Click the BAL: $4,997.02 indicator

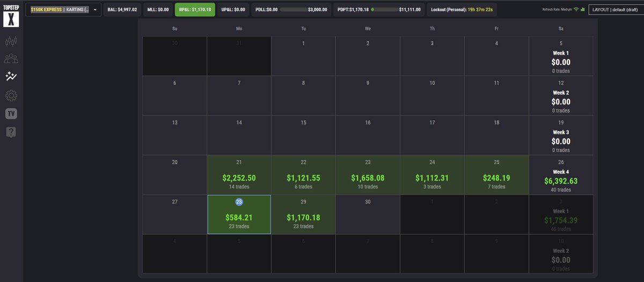(x=122, y=10)
